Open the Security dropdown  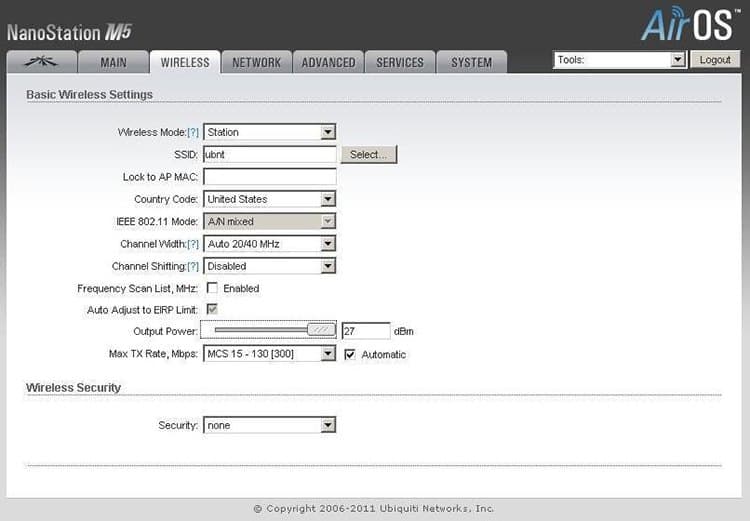pyautogui.click(x=270, y=425)
